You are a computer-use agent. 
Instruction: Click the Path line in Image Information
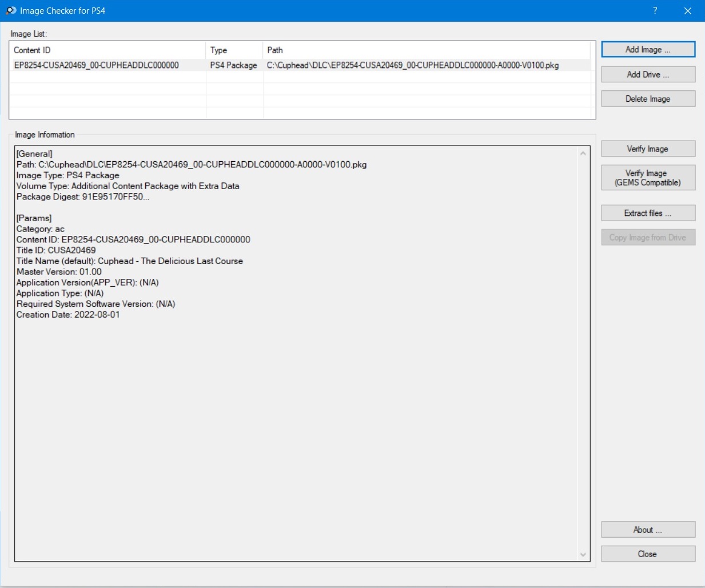coord(192,165)
